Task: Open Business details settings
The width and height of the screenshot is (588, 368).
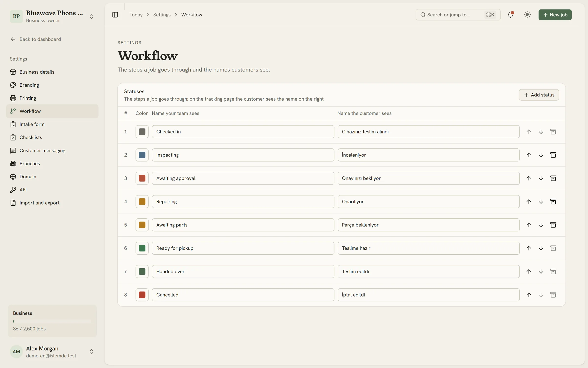Action: pyautogui.click(x=52, y=72)
